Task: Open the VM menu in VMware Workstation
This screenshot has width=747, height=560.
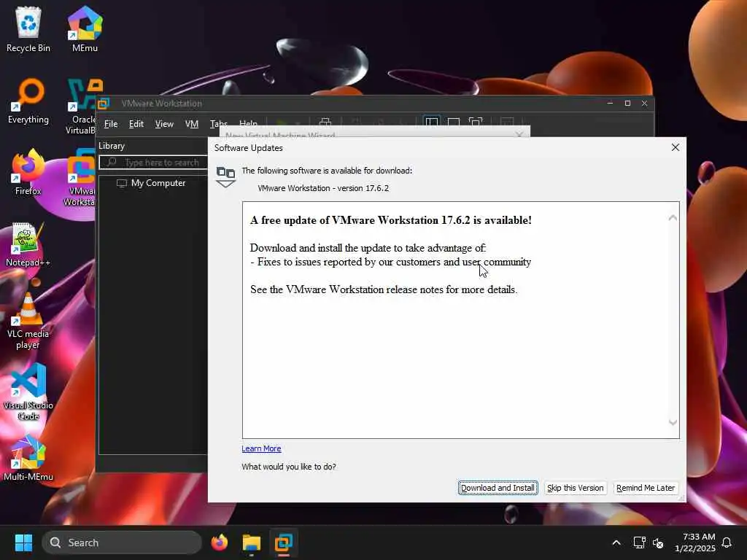Action: tap(192, 124)
